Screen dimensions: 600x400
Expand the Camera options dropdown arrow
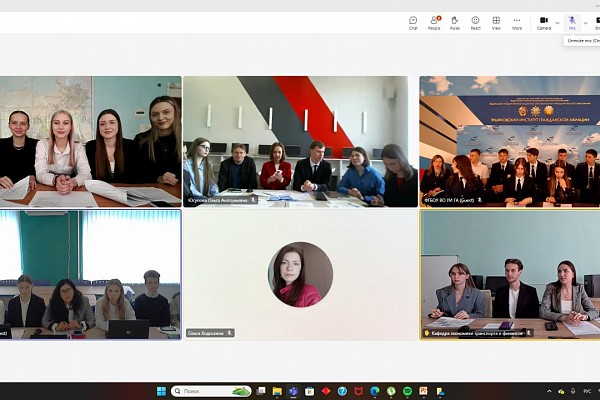click(x=557, y=23)
